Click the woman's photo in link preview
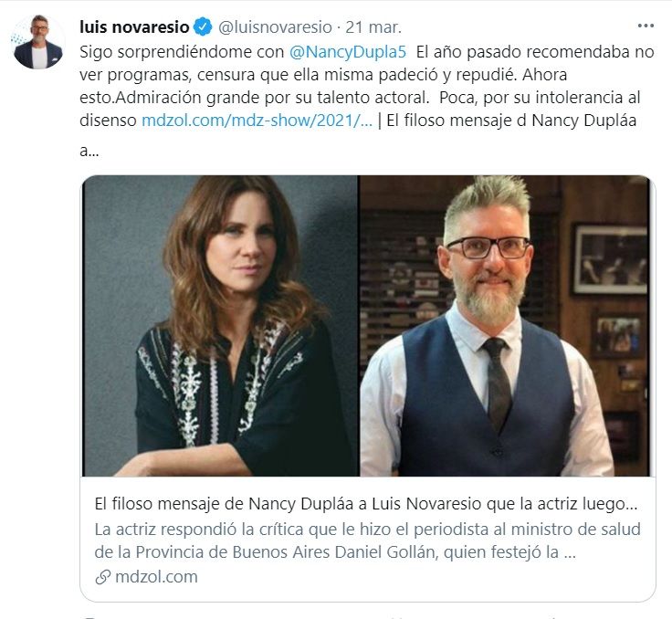Viewport: 672px width, 619px height. point(220,326)
